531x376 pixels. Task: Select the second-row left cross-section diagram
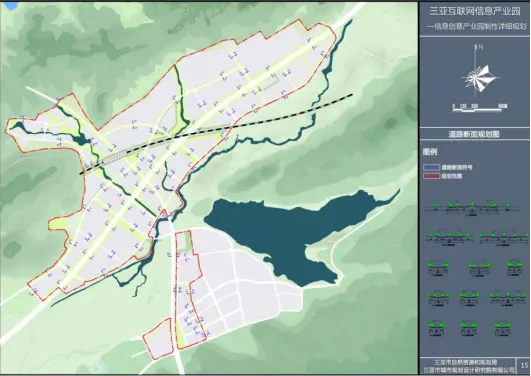tap(449, 238)
